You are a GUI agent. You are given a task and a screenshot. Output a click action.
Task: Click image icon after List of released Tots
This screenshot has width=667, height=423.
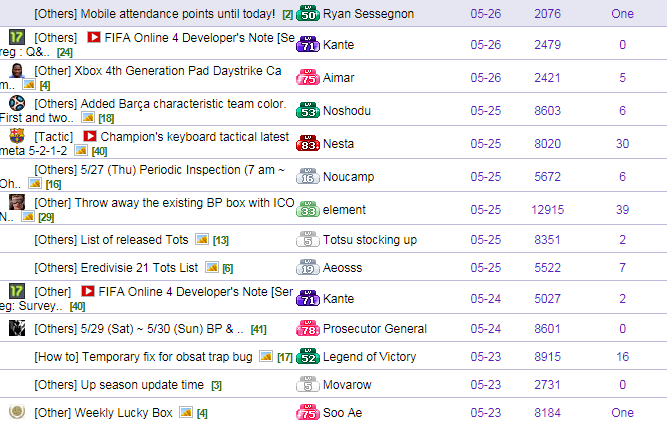pyautogui.click(x=201, y=240)
